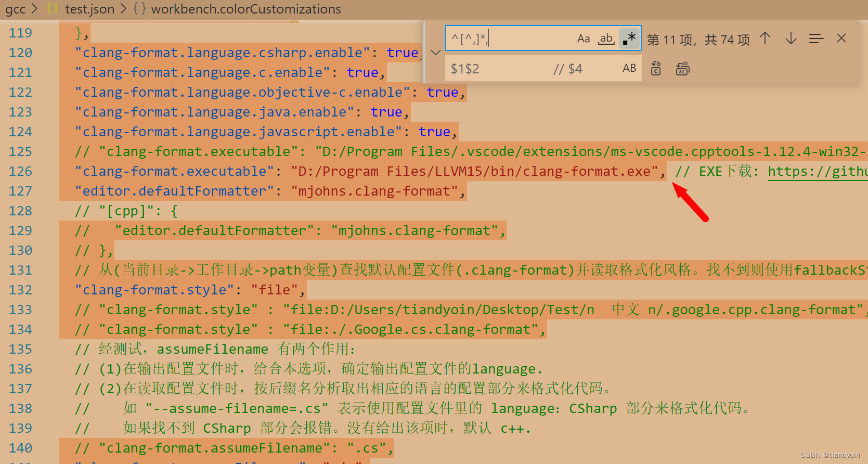868x464 pixels.
Task: Click "clang-format.language.c.enable" key
Action: point(202,72)
